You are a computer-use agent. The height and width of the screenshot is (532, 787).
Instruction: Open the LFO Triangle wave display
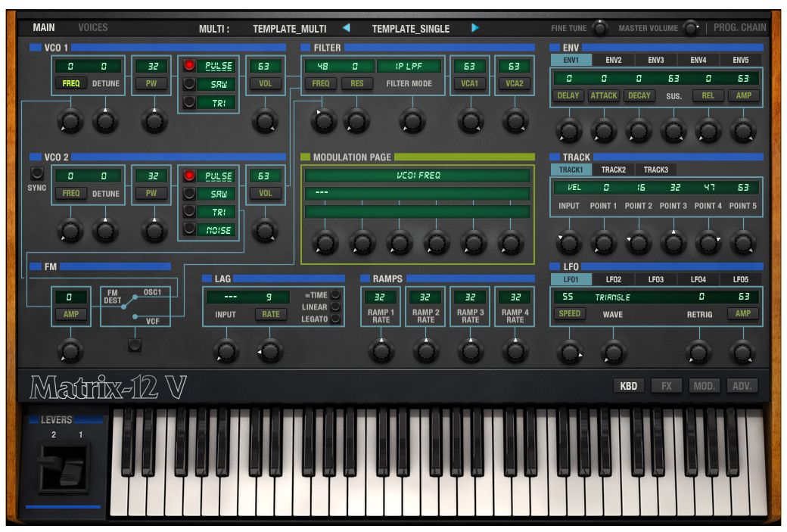(612, 297)
